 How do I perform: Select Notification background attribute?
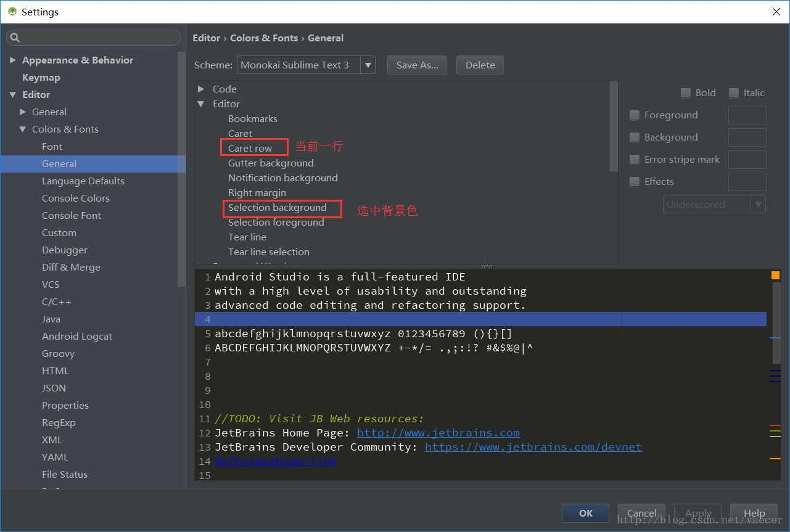click(283, 178)
